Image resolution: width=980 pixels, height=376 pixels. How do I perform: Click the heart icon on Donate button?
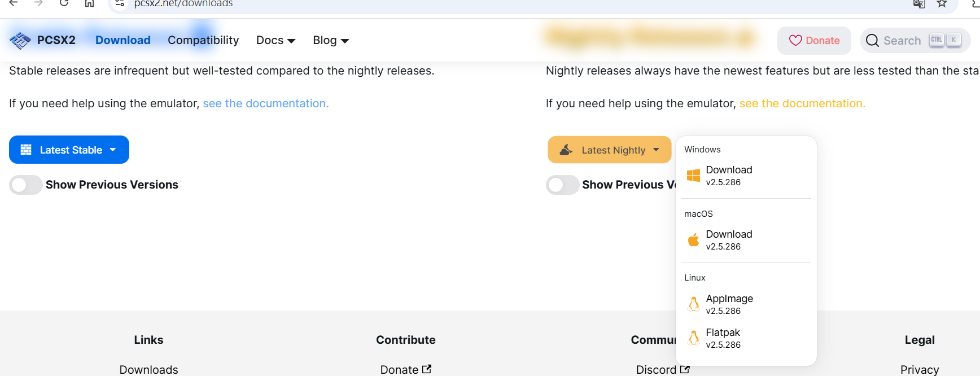pyautogui.click(x=795, y=41)
